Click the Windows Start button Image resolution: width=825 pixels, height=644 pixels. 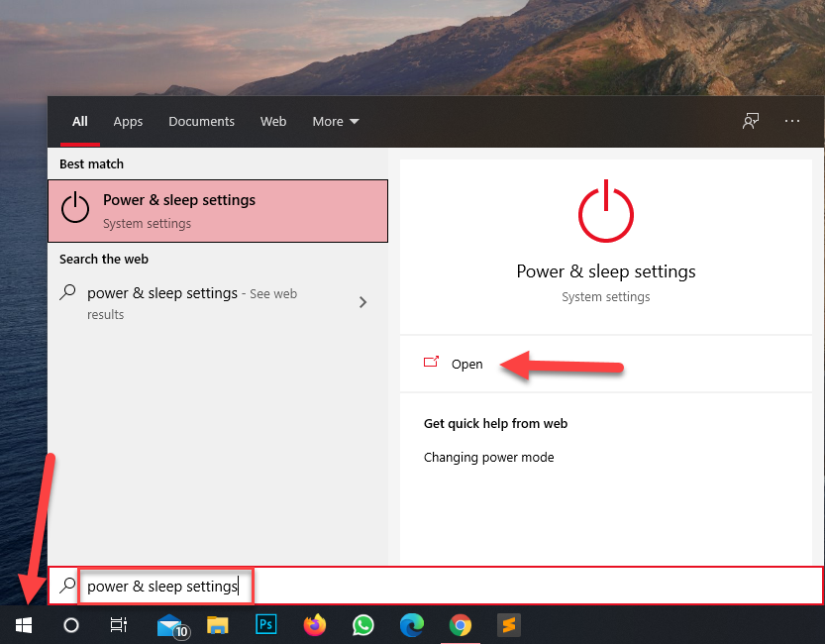[x=25, y=625]
